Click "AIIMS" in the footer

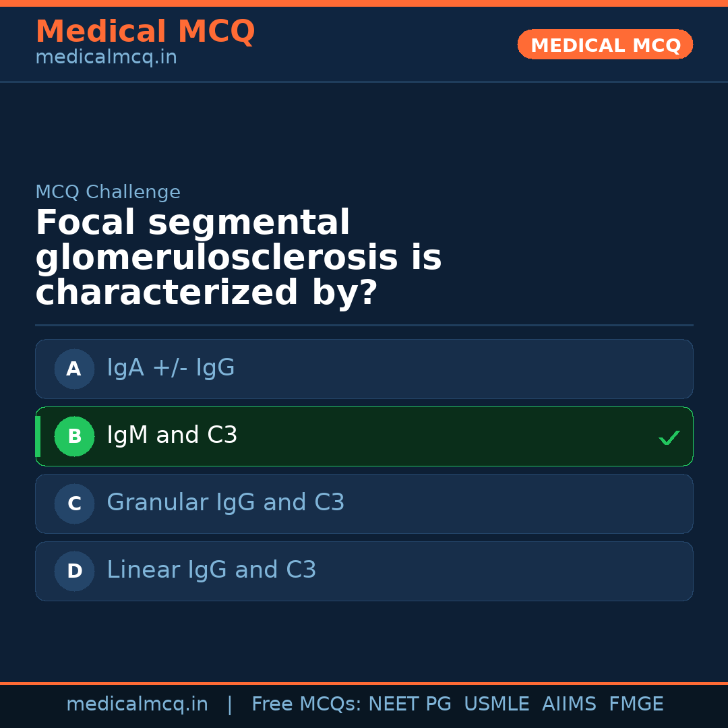pyautogui.click(x=569, y=704)
